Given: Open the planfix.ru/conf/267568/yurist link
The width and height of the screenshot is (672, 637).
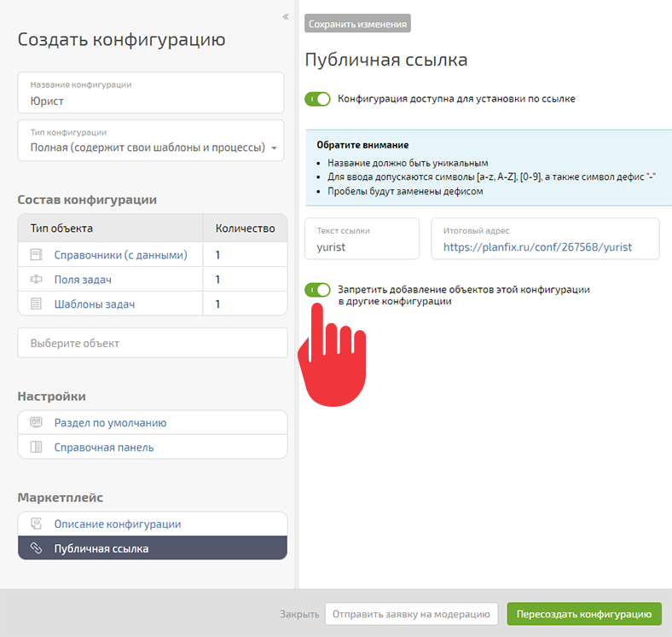Looking at the screenshot, I should pyautogui.click(x=537, y=247).
